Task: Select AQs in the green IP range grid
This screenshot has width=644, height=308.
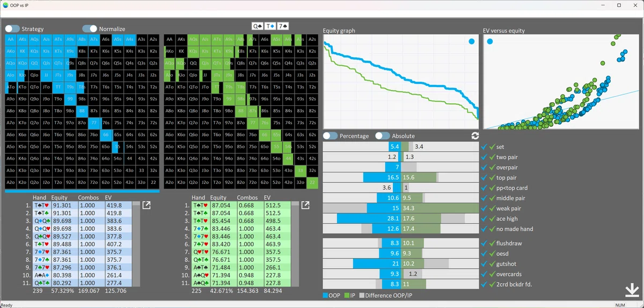Action: pos(193,39)
